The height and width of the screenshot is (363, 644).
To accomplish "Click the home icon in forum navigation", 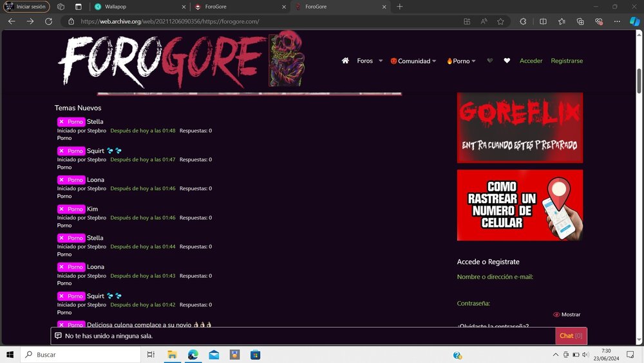I will coord(345,61).
